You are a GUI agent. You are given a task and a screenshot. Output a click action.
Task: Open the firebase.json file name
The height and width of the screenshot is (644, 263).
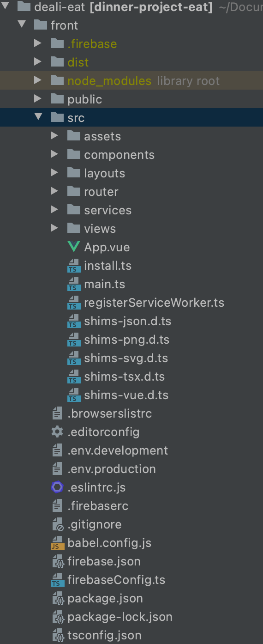pos(104,562)
